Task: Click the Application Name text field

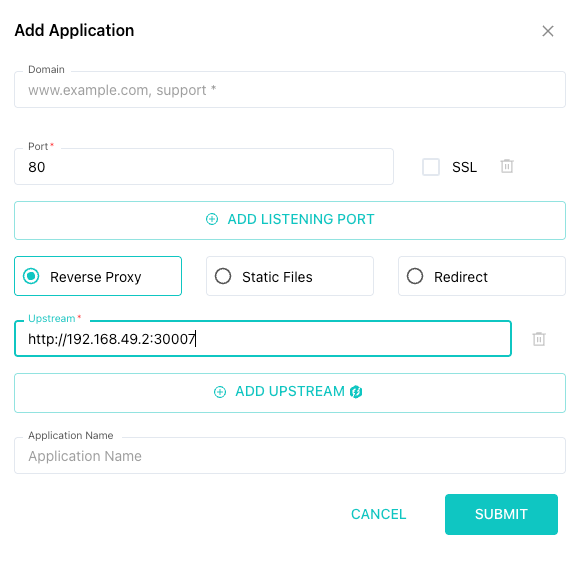Action: pyautogui.click(x=290, y=455)
